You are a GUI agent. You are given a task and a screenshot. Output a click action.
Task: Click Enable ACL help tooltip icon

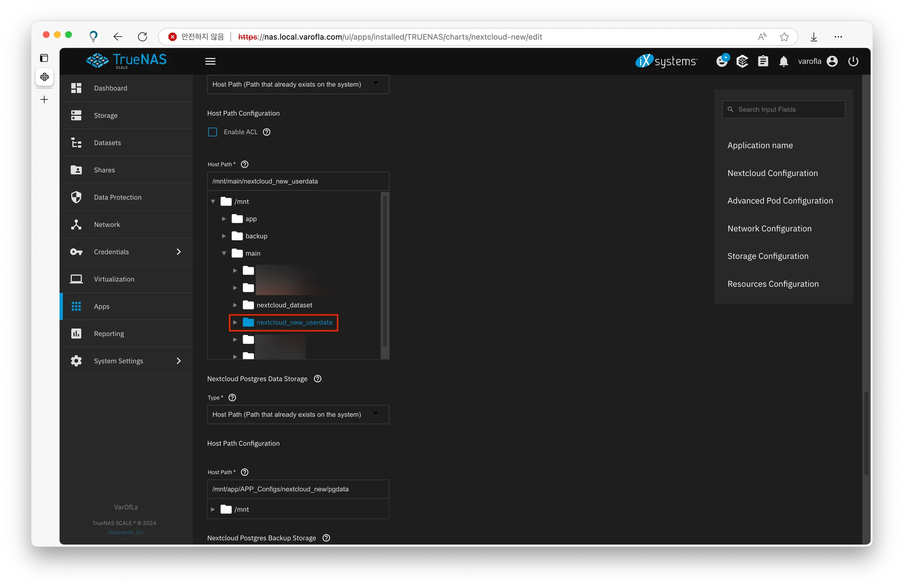point(267,132)
